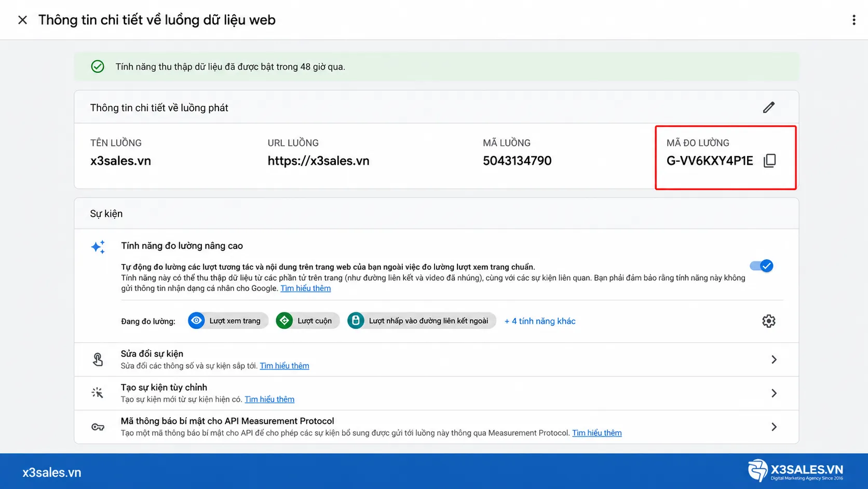
Task: Click the Tạo sự kiện tùy chỉnh cursor icon
Action: [98, 393]
